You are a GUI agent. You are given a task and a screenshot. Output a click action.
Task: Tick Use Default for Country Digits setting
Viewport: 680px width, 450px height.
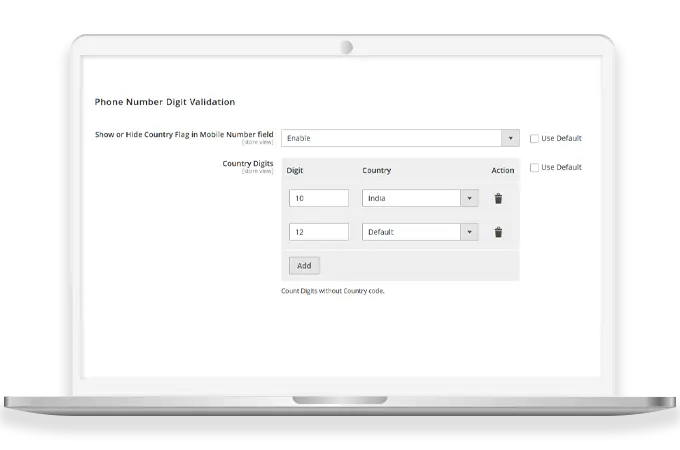click(534, 167)
